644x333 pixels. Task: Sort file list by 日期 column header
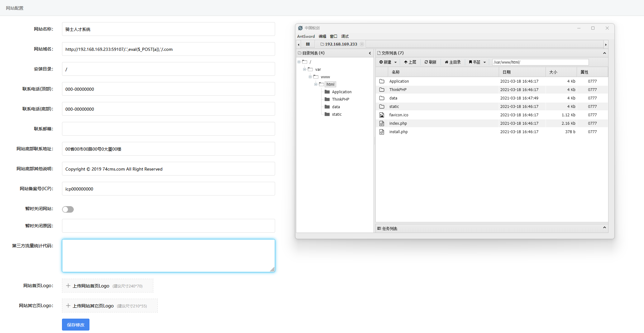point(522,72)
